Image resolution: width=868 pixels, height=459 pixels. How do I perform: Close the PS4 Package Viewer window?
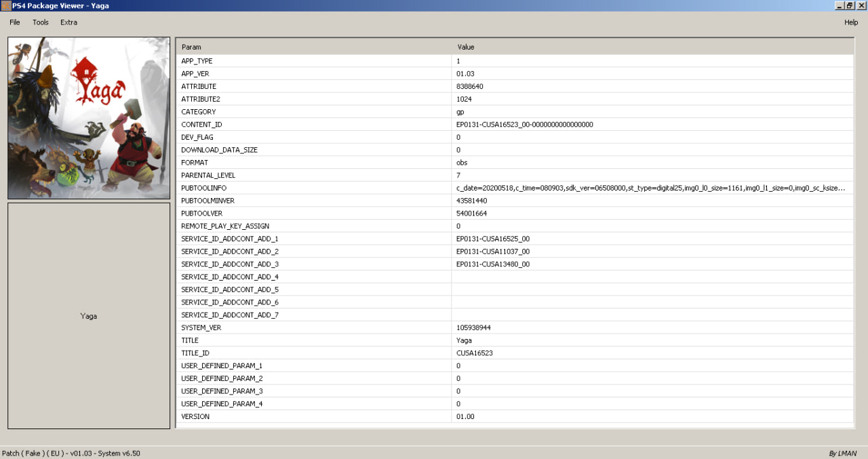click(861, 5)
